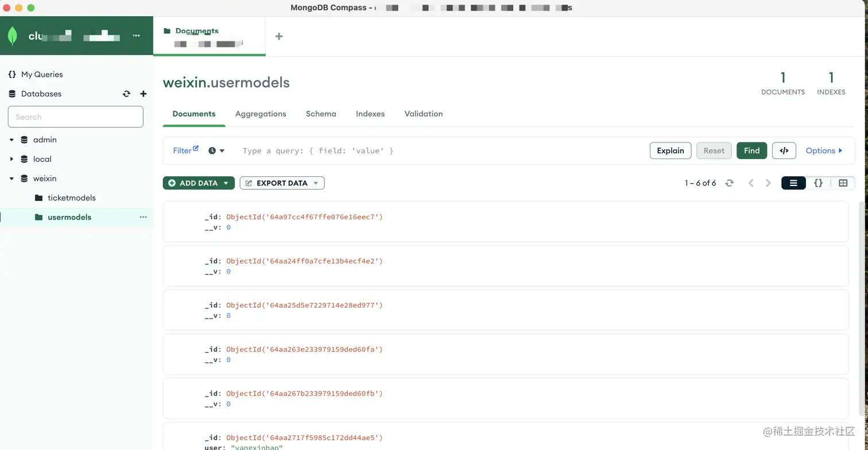Switch to the Aggregations tab
The image size is (868, 450).
point(261,114)
